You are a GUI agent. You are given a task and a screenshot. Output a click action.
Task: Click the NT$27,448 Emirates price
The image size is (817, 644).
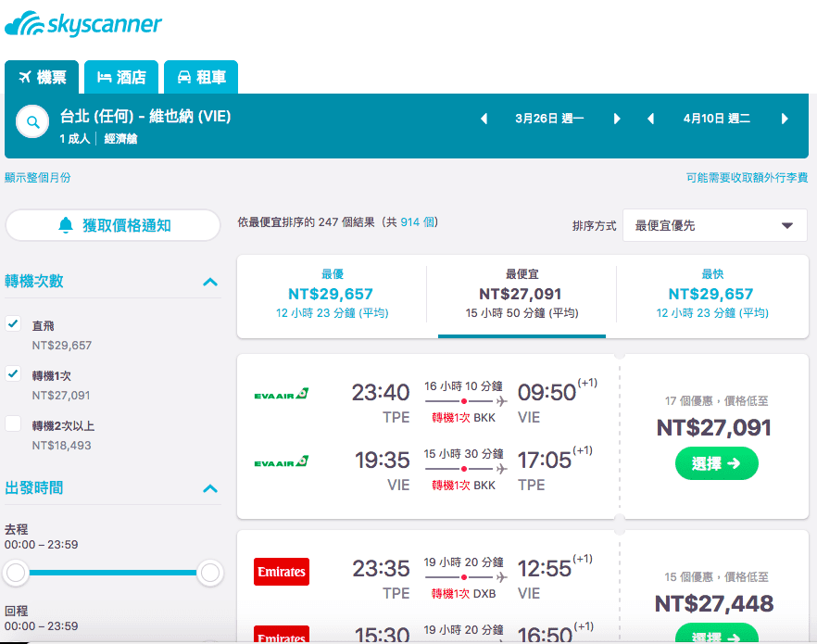coord(714,604)
